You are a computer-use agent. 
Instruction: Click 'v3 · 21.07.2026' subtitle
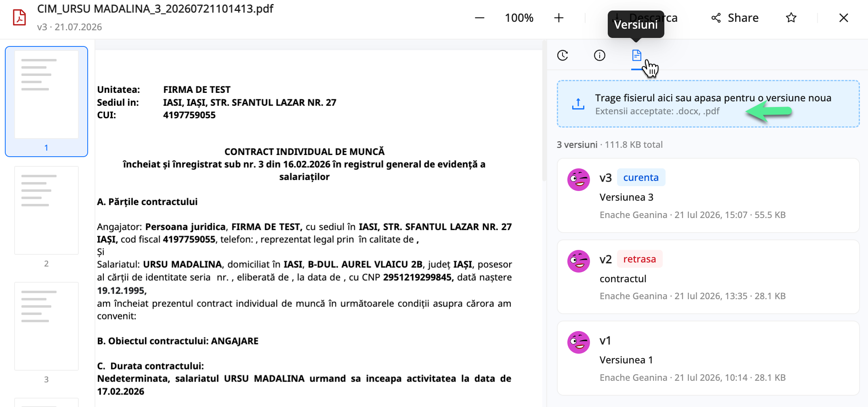70,27
